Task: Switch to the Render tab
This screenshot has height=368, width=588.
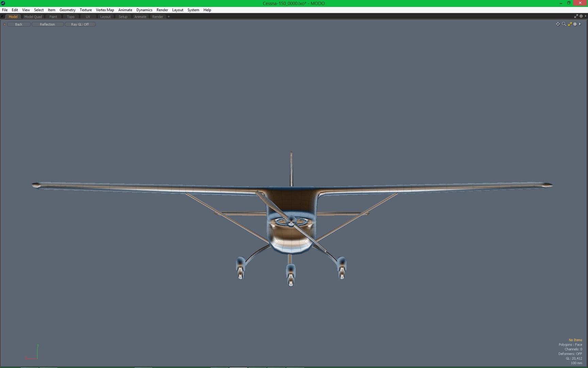Action: 158,17
